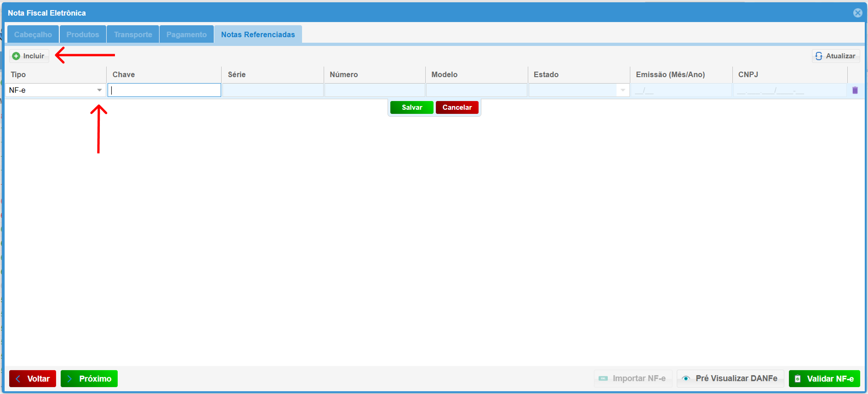Go back with the Voltar button
Viewport: 868px width, 394px height.
tap(33, 378)
